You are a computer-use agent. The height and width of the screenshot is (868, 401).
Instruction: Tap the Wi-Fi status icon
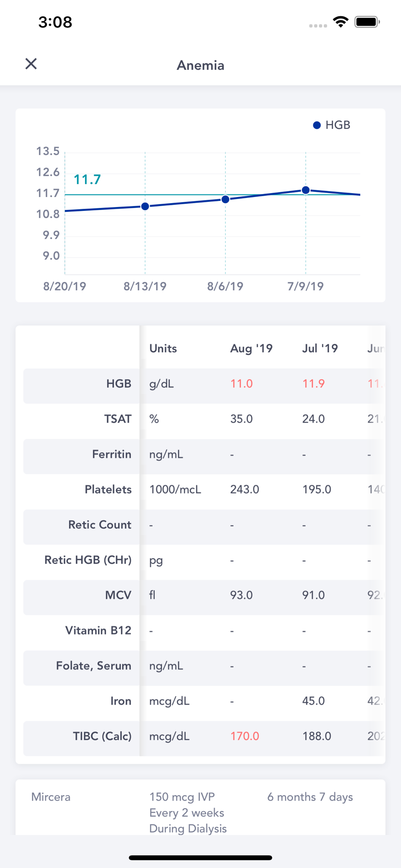pyautogui.click(x=341, y=22)
